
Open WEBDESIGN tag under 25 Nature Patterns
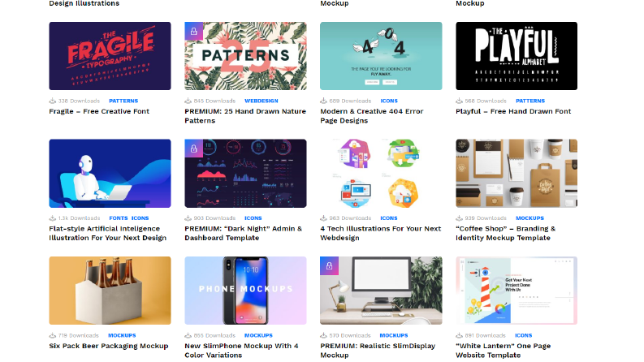[261, 101]
